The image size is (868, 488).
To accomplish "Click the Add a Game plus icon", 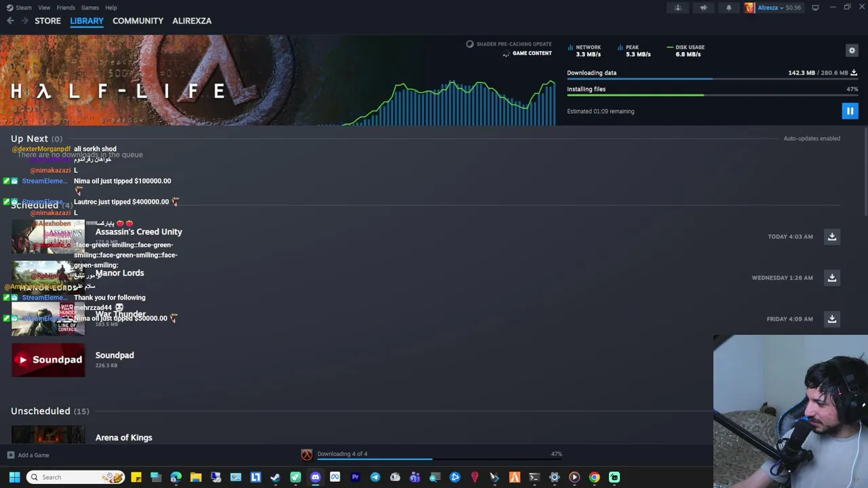I will [x=10, y=455].
